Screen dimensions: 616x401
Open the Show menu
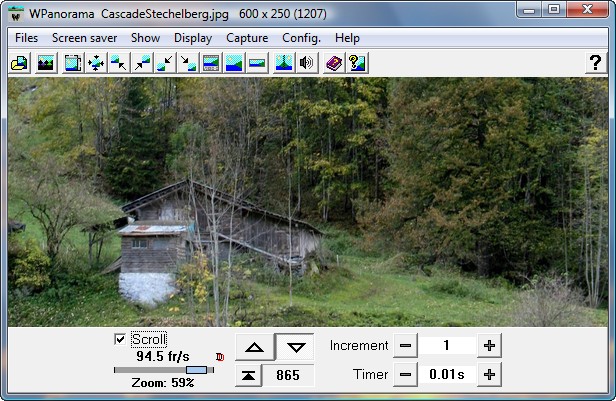tap(145, 38)
